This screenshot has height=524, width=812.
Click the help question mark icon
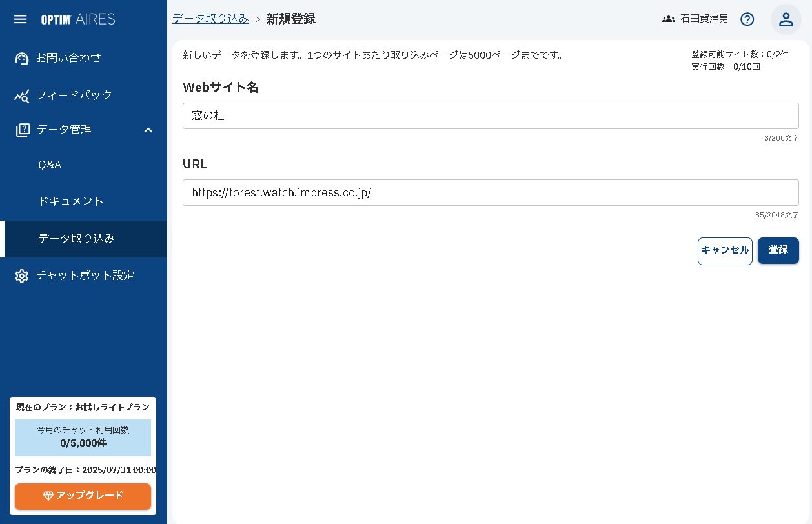[747, 19]
